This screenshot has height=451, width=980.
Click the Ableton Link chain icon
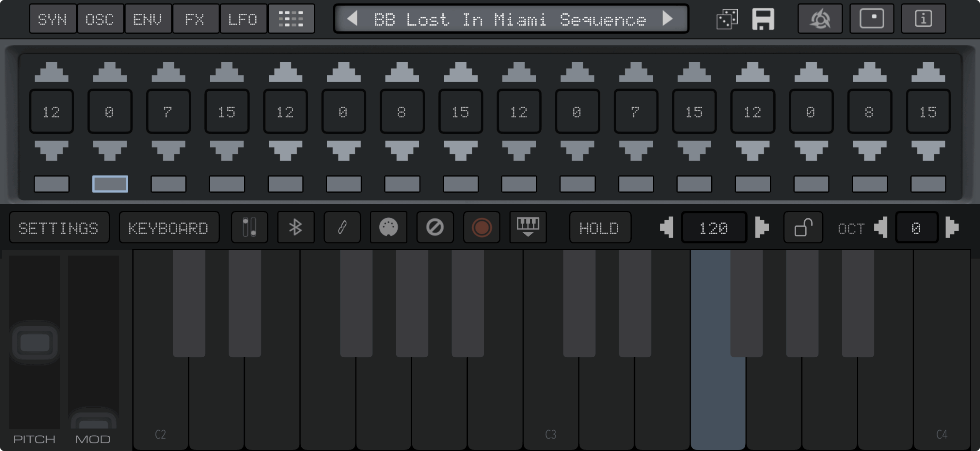click(342, 228)
